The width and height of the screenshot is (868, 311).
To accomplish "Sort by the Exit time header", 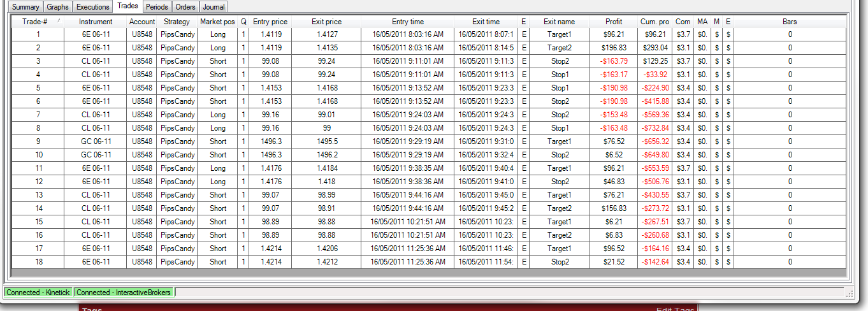I will click(486, 22).
